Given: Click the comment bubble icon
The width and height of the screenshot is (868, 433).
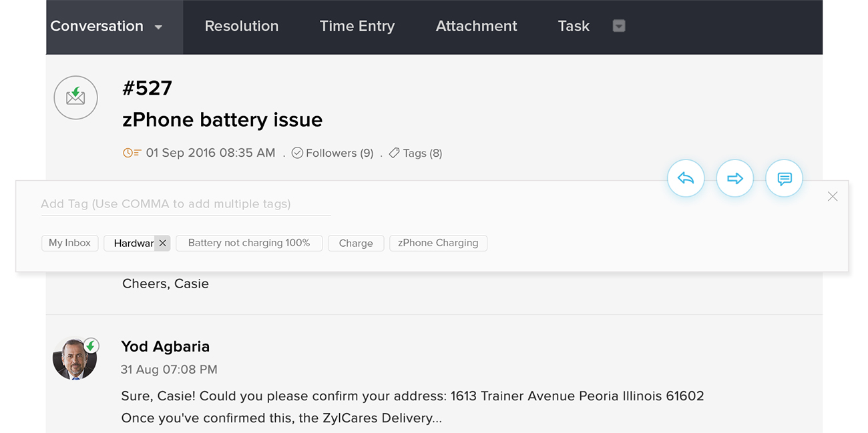Looking at the screenshot, I should 784,178.
